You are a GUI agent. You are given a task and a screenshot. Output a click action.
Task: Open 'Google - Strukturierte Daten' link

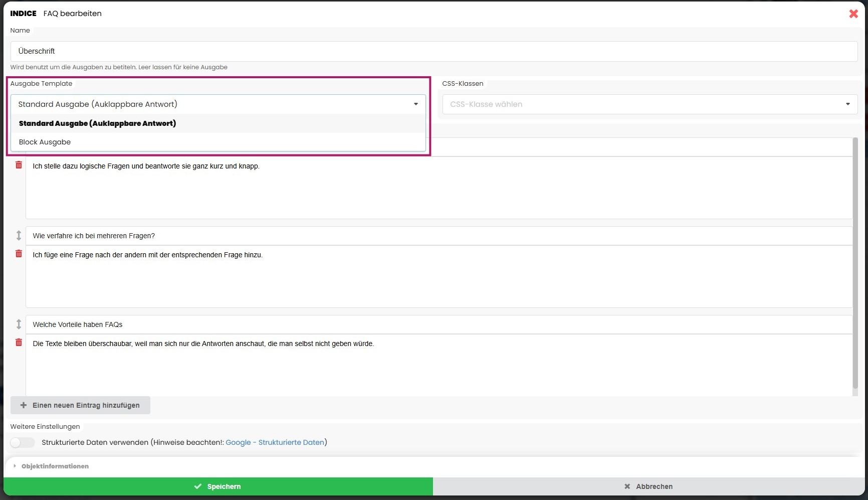tap(275, 442)
